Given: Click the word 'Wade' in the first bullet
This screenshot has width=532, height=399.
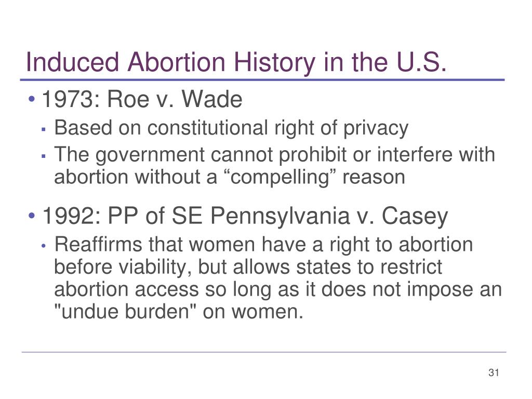Looking at the screenshot, I should pyautogui.click(x=212, y=99).
